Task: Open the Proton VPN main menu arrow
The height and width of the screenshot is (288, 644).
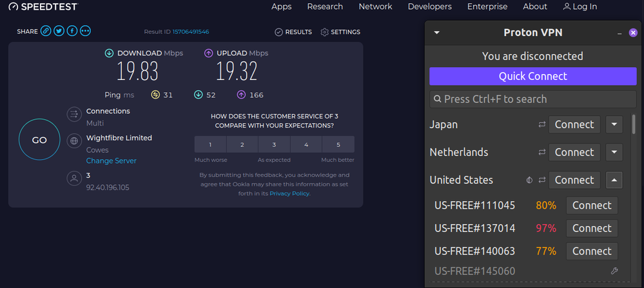Action: (x=437, y=32)
